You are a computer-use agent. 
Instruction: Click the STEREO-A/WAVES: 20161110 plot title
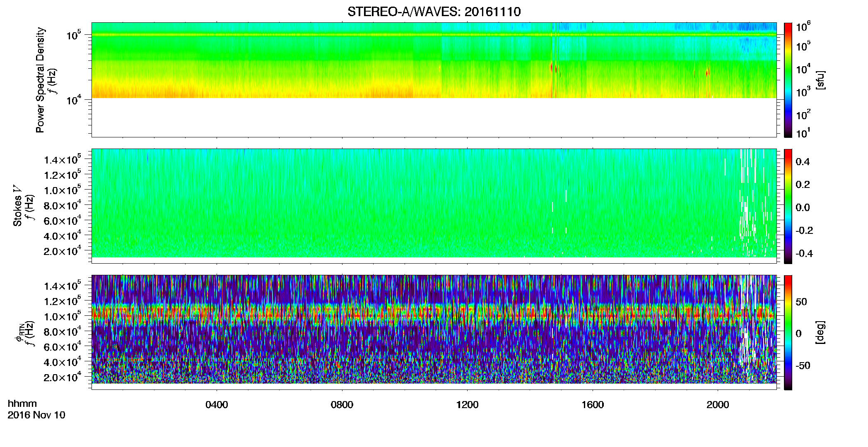434,12
